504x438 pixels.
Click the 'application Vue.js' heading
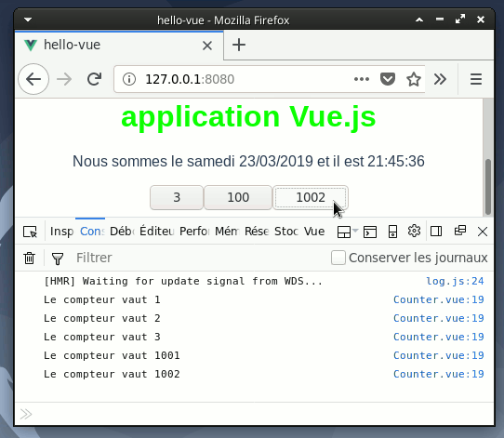coord(248,117)
